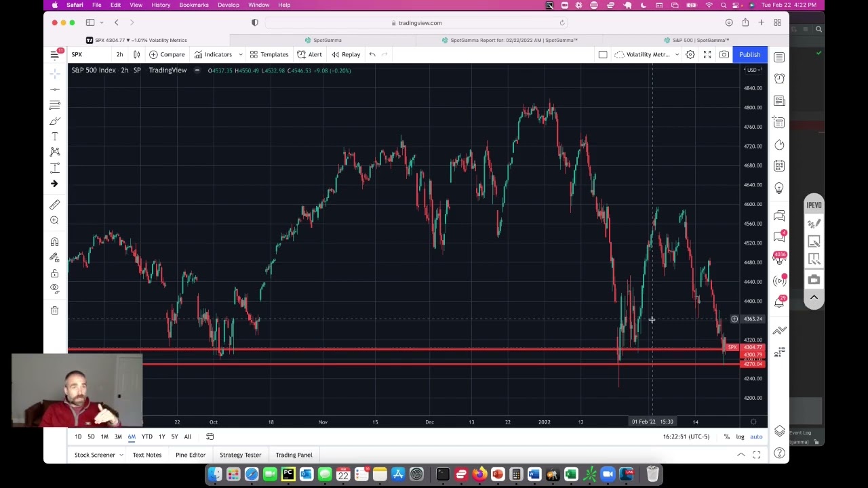Screen dimensions: 868x488
Task: Toggle lock all drawing tools
Action: [55, 273]
